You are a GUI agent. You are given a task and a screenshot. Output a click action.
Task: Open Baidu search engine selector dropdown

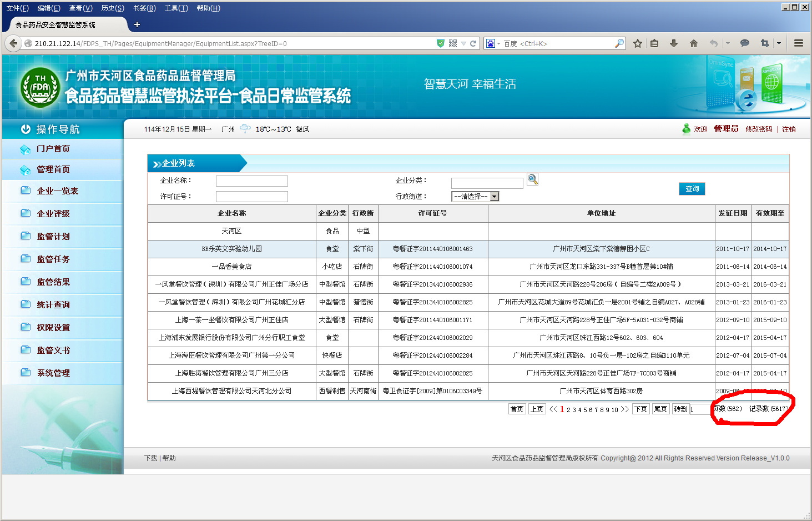[x=493, y=43]
